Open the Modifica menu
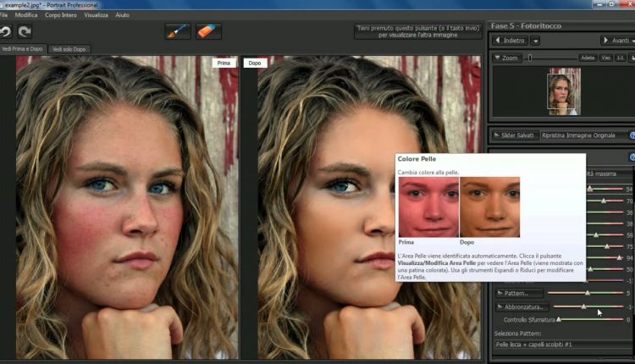 [x=26, y=15]
